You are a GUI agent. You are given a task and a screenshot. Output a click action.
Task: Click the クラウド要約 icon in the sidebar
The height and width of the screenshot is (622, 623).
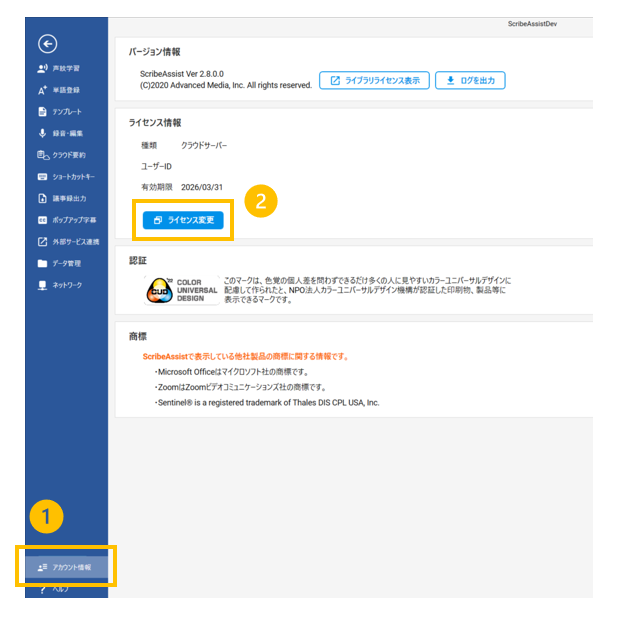[42, 155]
